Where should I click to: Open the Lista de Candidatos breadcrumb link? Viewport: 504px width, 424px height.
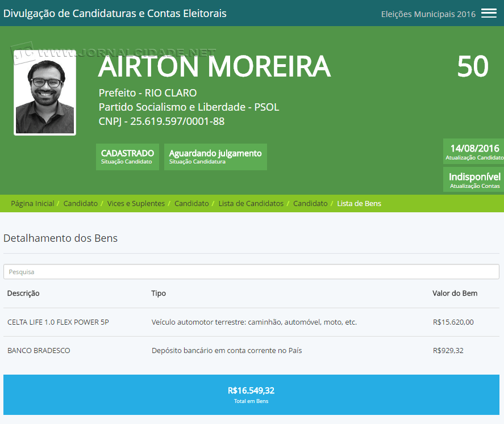pos(251,203)
